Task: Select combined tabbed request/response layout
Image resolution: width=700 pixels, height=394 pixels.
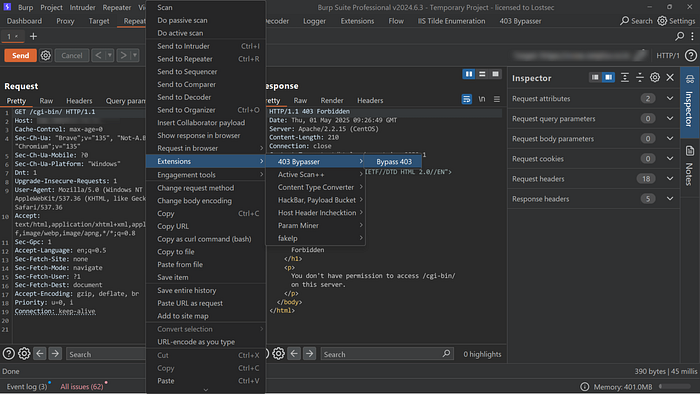Action: click(x=496, y=74)
